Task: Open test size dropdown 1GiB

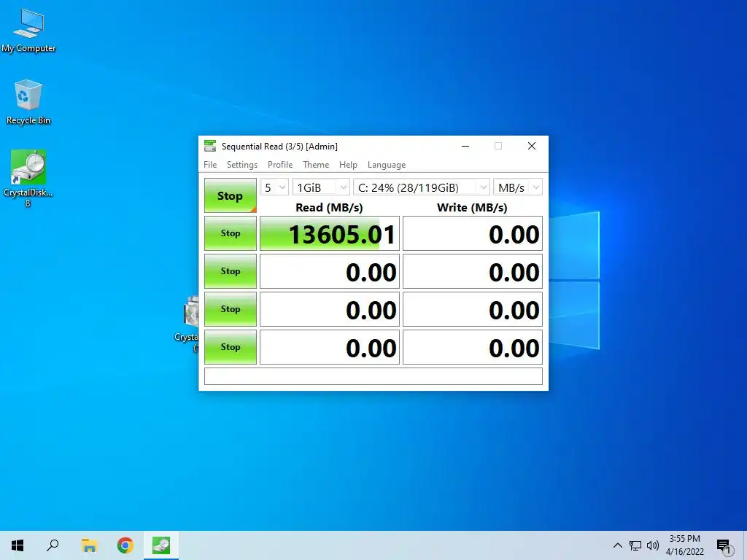Action: [321, 187]
